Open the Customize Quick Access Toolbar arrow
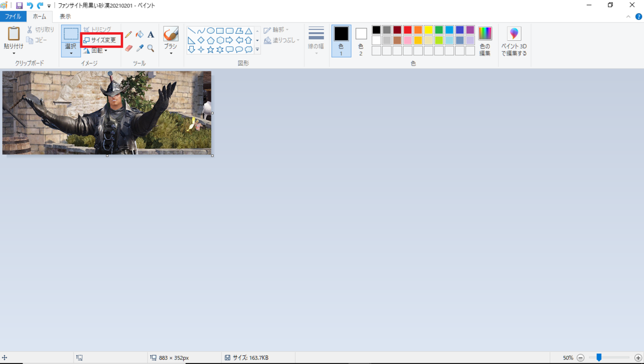The image size is (644, 364). click(49, 6)
